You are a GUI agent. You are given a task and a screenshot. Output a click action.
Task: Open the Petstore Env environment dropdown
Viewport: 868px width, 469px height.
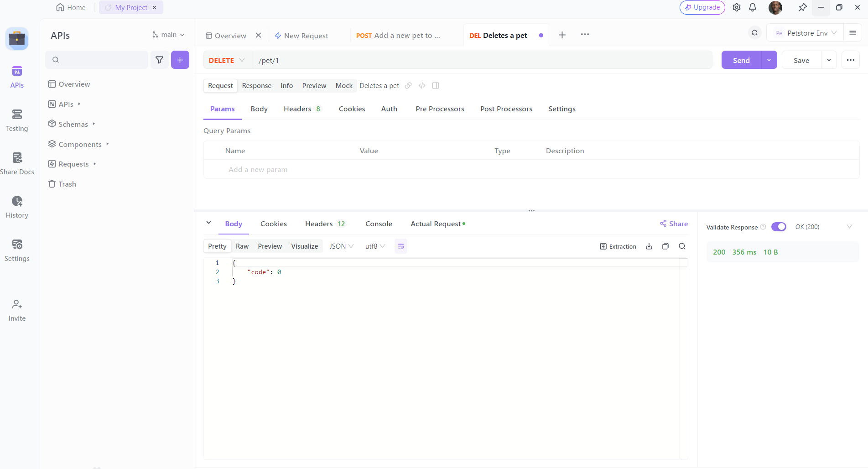(805, 33)
